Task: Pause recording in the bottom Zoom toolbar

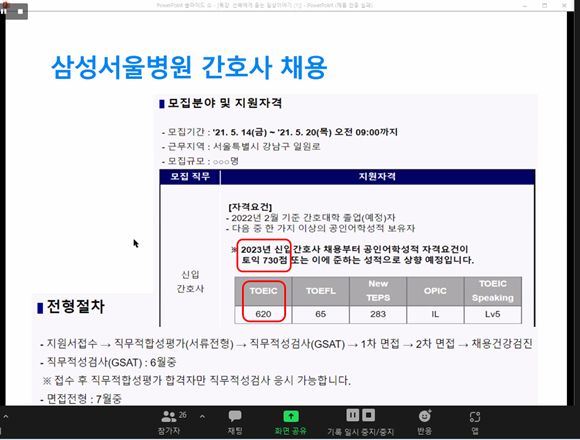Action: 353,415
